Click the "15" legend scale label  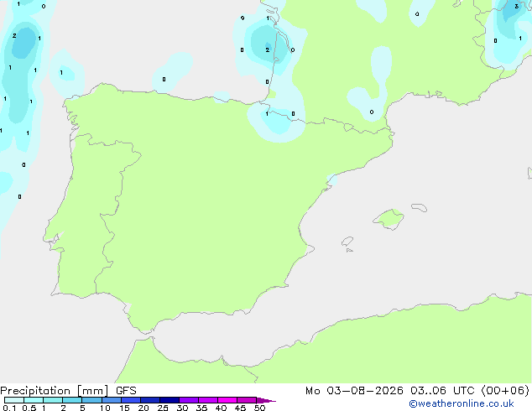pos(124,408)
